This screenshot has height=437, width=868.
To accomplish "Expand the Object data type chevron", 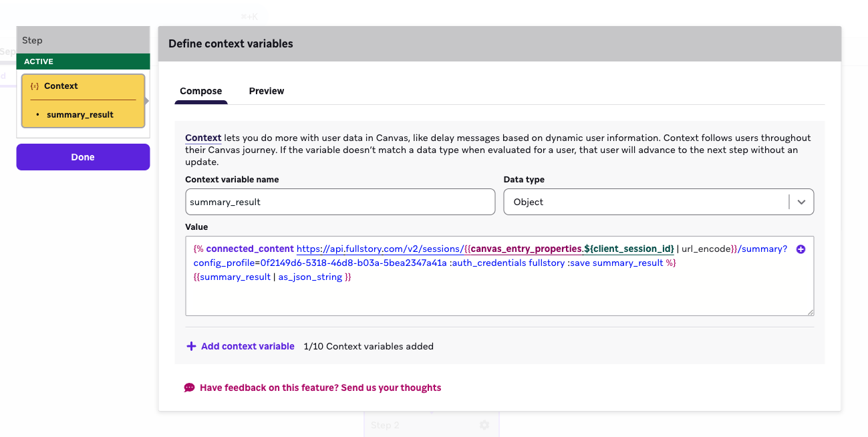I will tap(801, 201).
